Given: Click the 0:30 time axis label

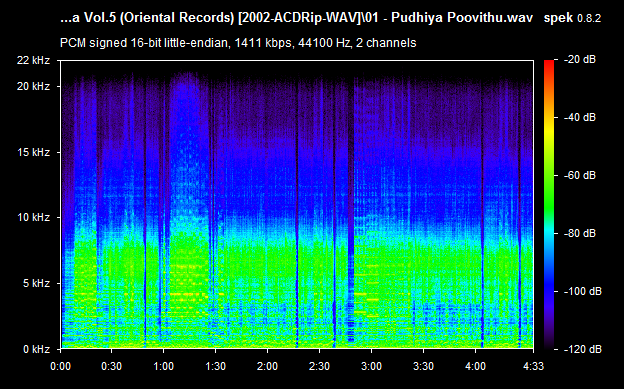Looking at the screenshot, I should [x=111, y=366].
